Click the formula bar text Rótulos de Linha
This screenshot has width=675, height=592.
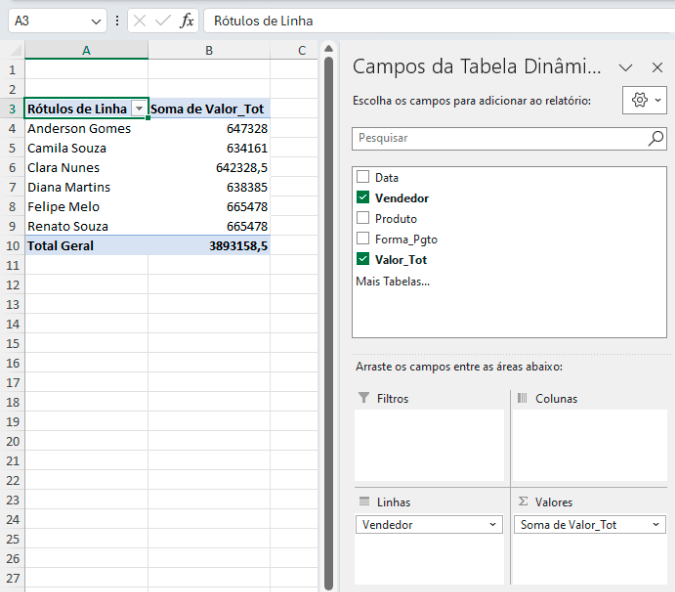coord(263,21)
